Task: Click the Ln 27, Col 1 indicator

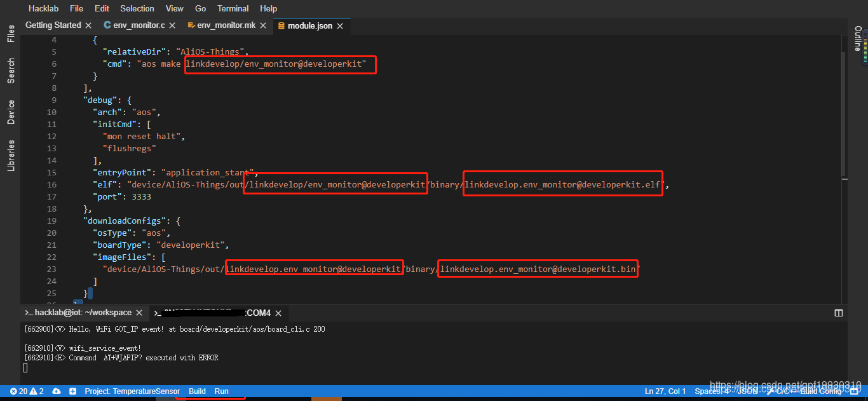Action: click(665, 391)
